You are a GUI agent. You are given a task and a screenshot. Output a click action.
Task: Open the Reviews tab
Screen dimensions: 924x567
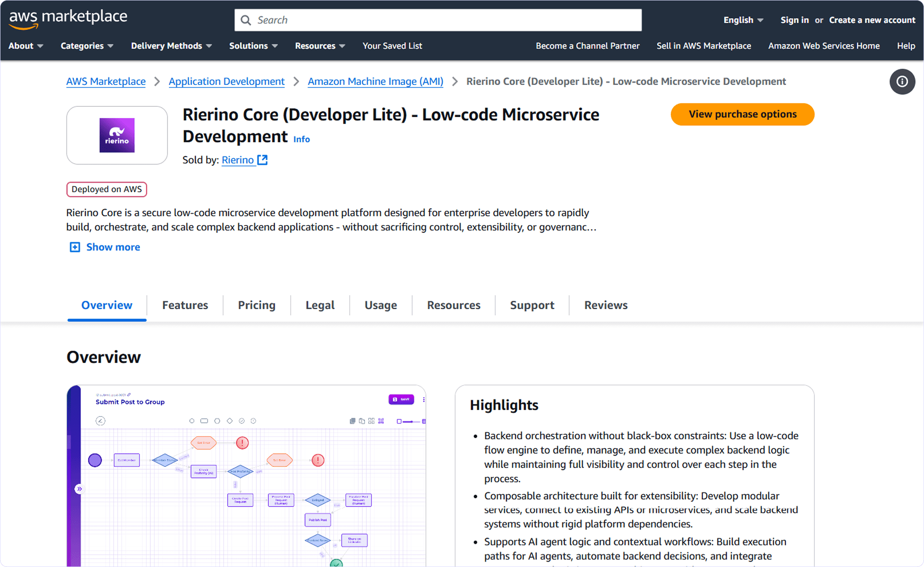[606, 305]
